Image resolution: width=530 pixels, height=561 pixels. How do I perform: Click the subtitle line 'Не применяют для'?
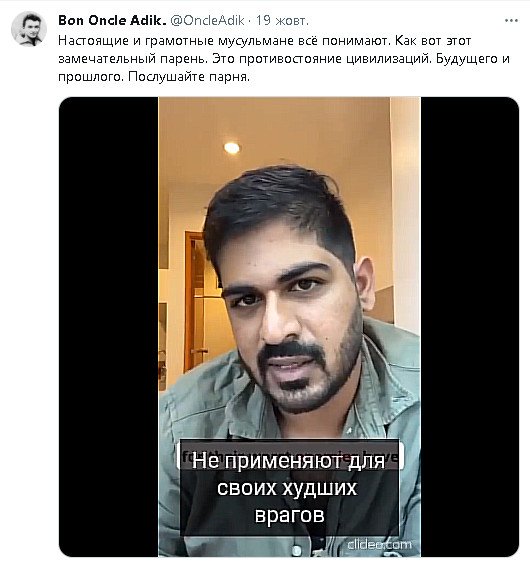(x=288, y=460)
